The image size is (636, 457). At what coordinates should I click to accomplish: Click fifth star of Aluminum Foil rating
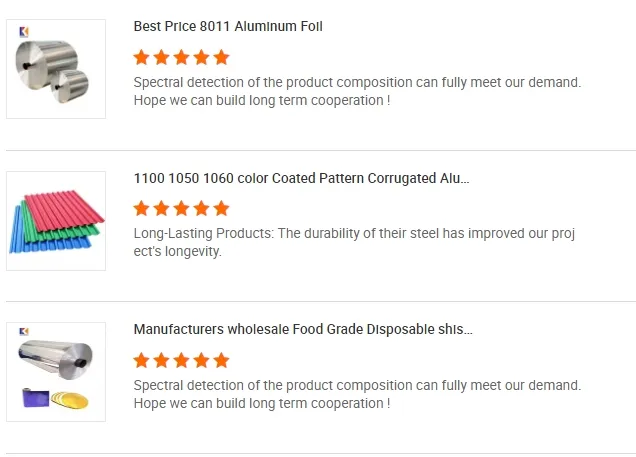(221, 57)
